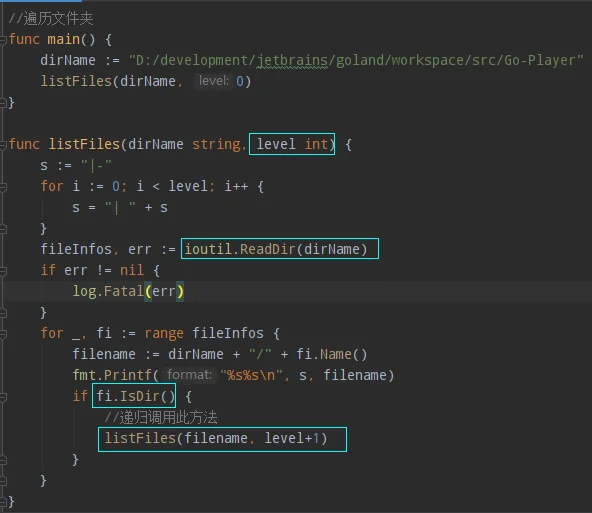Screen dimensions: 592x513
Task: Click the closing fold marker of main function
Action: 3,103
